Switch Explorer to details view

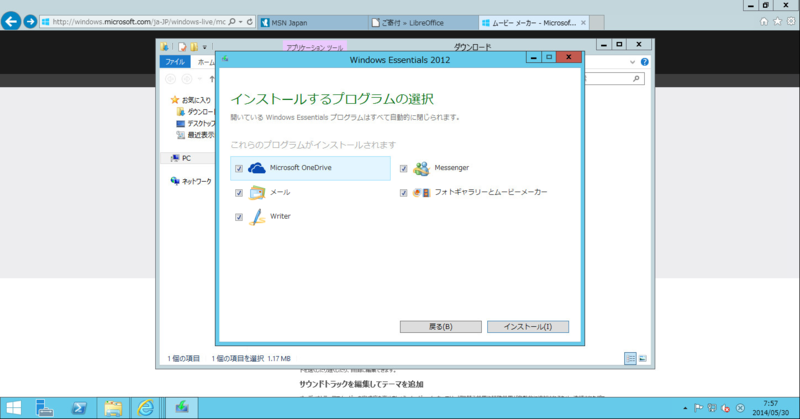point(631,359)
